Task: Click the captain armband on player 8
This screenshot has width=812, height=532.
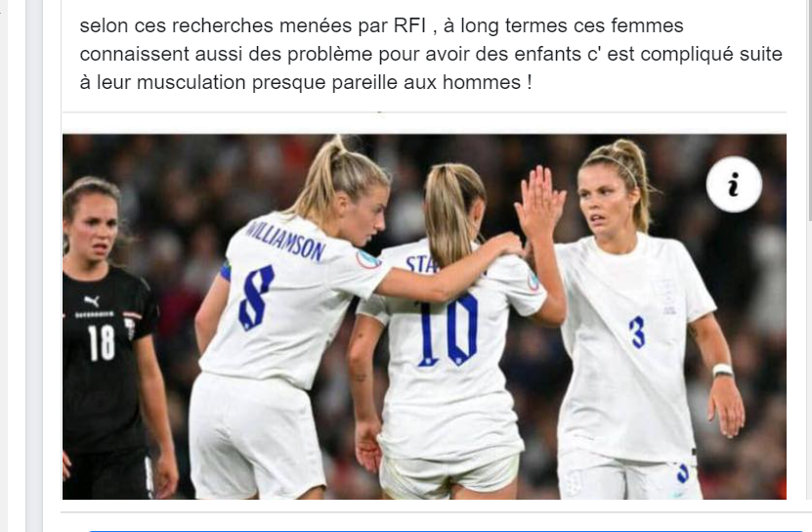Action: [x=225, y=271]
